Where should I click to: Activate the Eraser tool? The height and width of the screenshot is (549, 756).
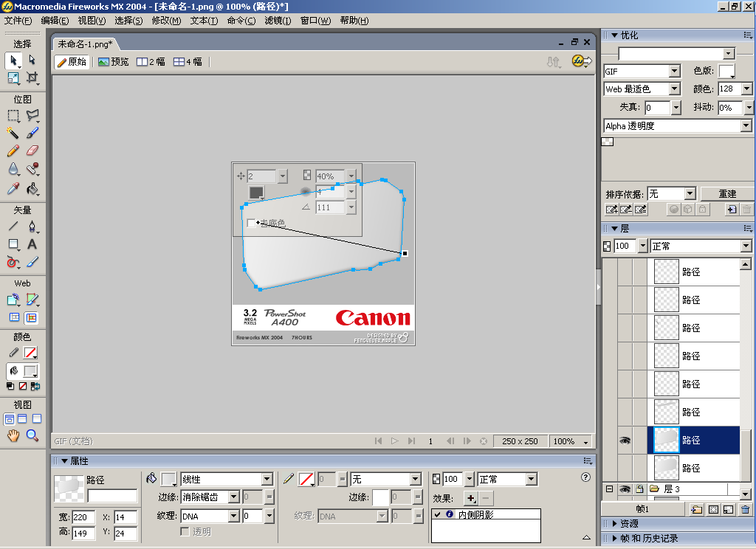[x=32, y=151]
